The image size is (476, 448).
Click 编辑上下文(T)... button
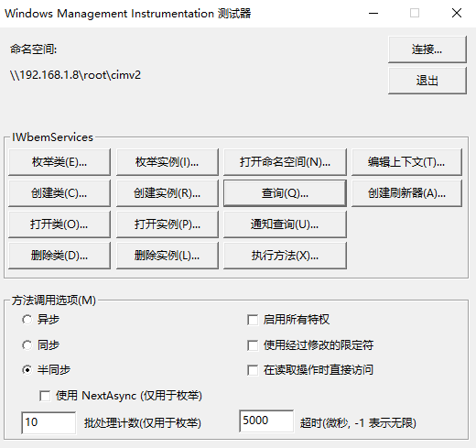point(406,162)
